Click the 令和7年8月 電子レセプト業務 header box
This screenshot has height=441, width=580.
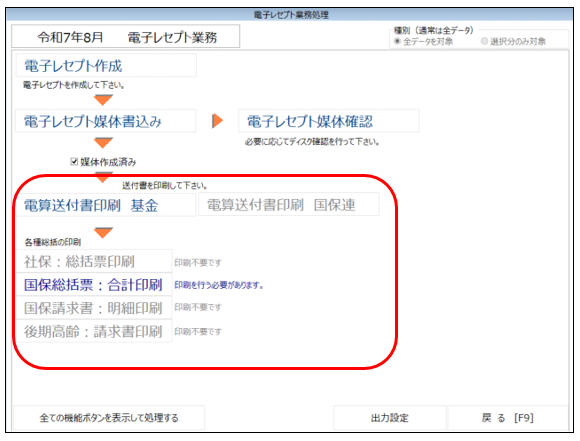(x=126, y=37)
